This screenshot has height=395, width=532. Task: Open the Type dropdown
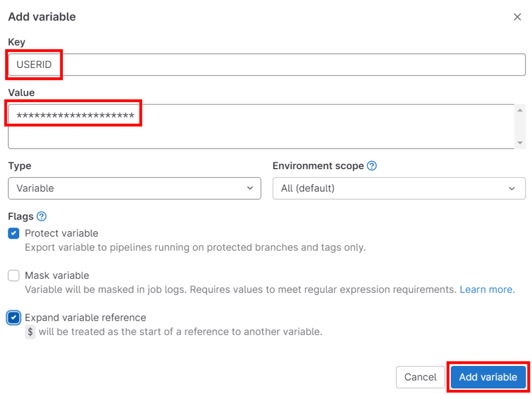[134, 188]
